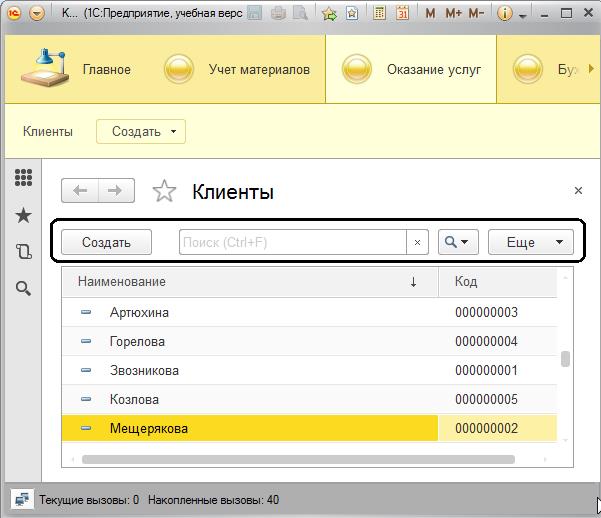601x518 pixels.
Task: Open the Клиенты link in command panel
Action: [47, 131]
